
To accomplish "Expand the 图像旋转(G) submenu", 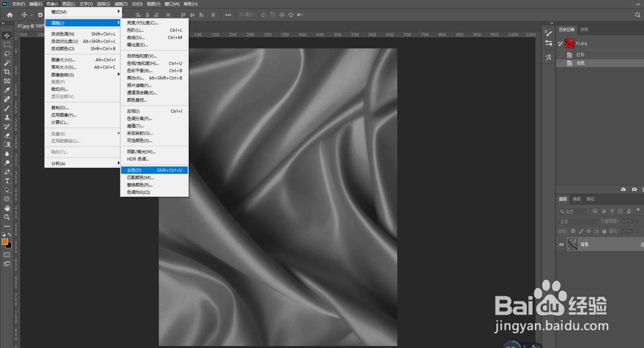I will click(83, 75).
